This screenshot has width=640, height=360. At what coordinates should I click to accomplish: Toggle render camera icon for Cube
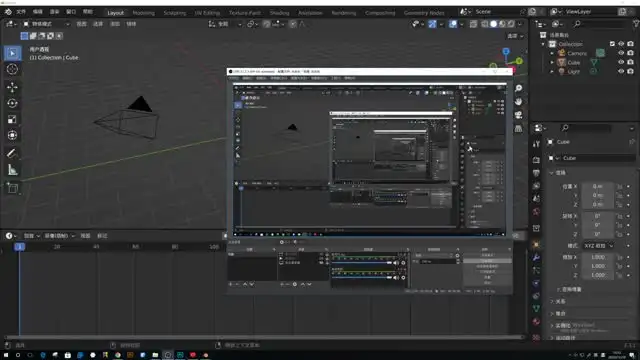(x=631, y=62)
